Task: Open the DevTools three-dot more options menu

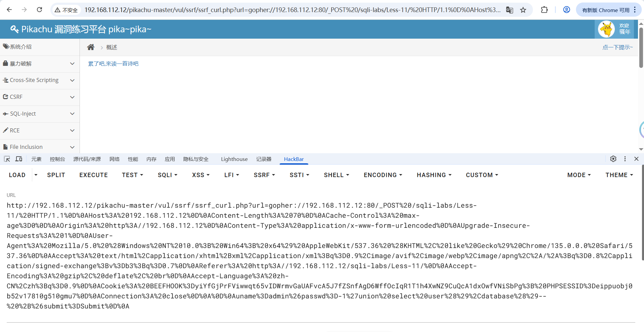Action: coord(625,159)
